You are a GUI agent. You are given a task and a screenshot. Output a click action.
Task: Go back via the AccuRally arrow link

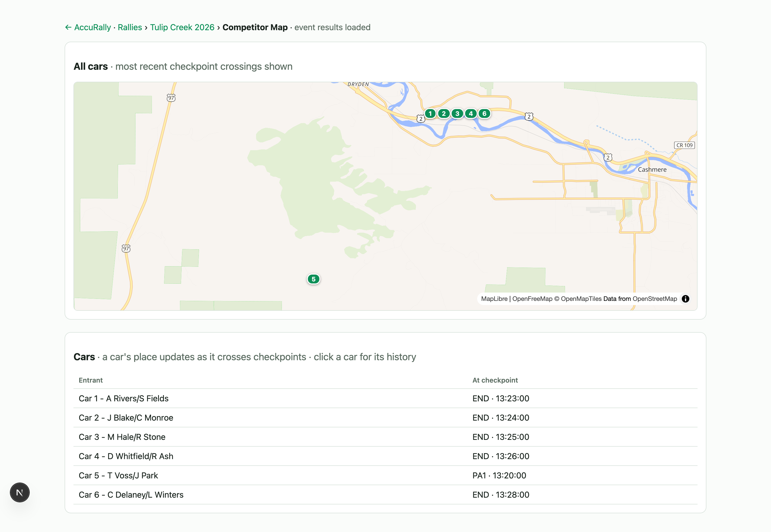tap(88, 27)
